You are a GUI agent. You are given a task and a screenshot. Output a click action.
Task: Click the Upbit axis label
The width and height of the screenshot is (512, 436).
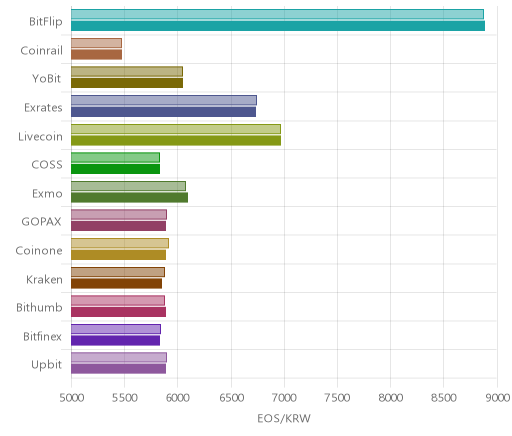point(46,365)
